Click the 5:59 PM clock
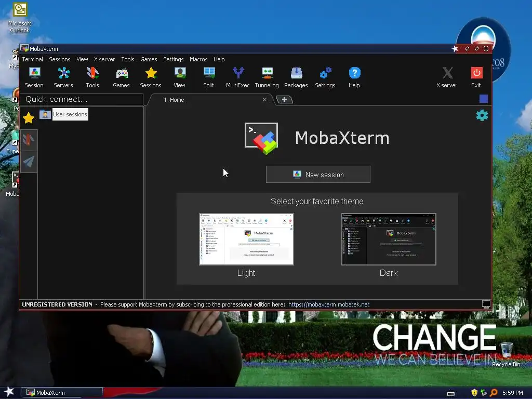This screenshot has height=399, width=532. [x=513, y=393]
